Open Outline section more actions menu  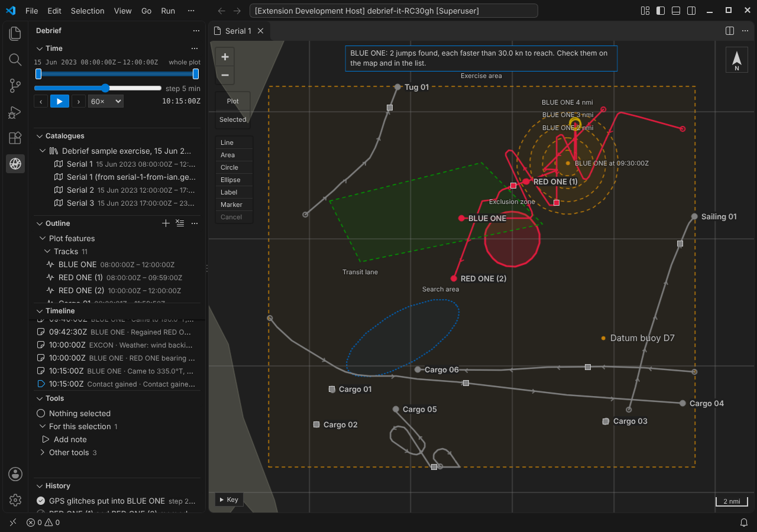point(194,223)
